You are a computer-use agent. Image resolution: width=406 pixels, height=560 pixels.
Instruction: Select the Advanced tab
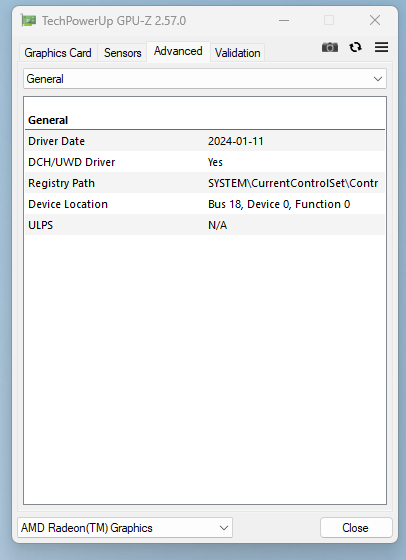point(178,51)
